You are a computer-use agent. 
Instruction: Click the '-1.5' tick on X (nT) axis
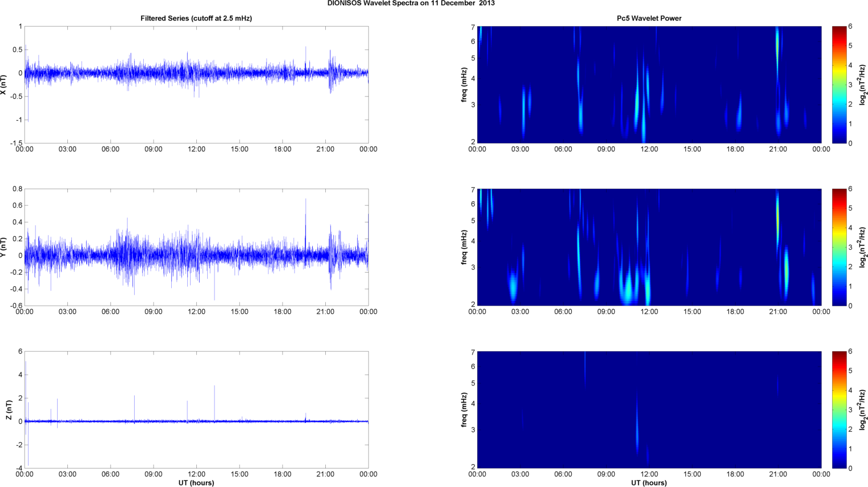click(16, 143)
